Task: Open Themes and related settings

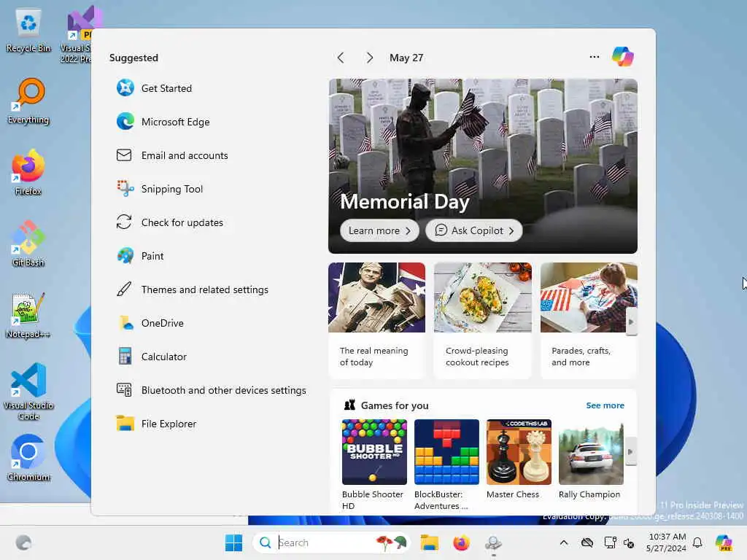Action: pyautogui.click(x=193, y=289)
